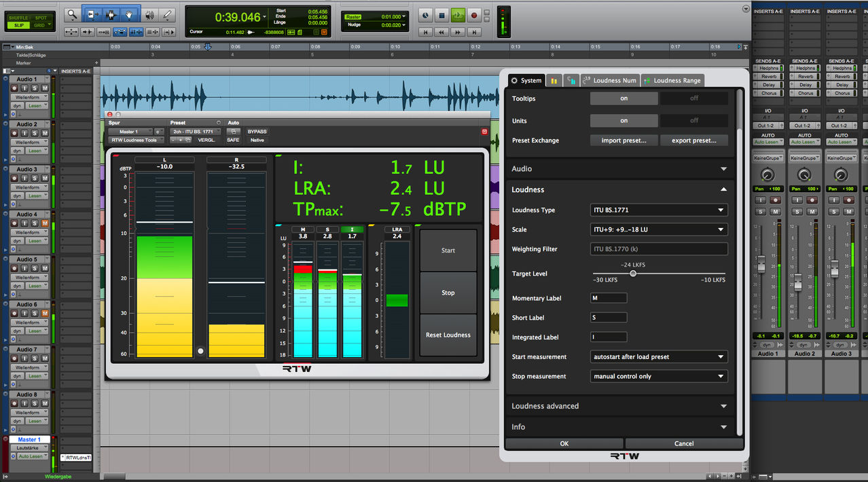Click the Fast Forward transport button
Image resolution: width=868 pixels, height=482 pixels.
[458, 32]
